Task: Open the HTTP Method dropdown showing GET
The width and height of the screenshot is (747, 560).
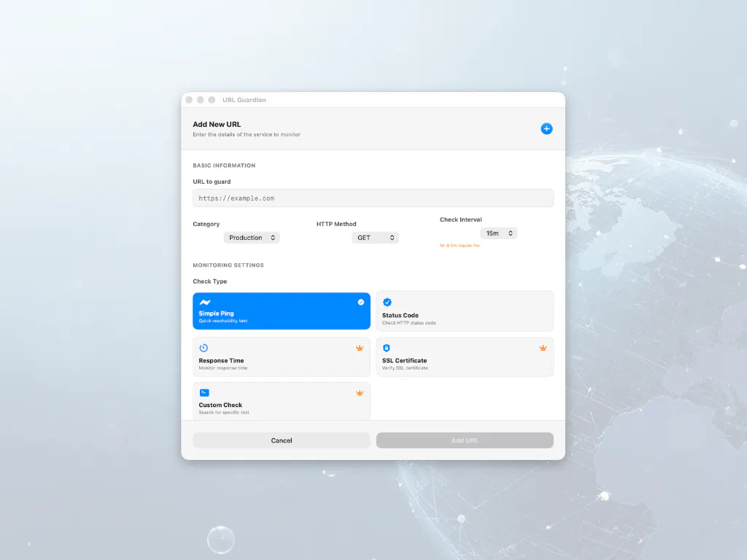Action: click(376, 238)
